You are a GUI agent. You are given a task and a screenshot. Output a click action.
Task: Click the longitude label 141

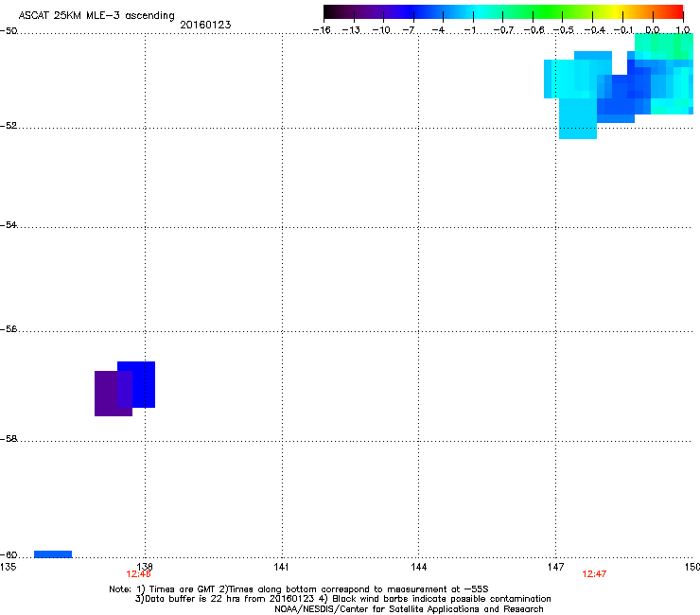281,567
